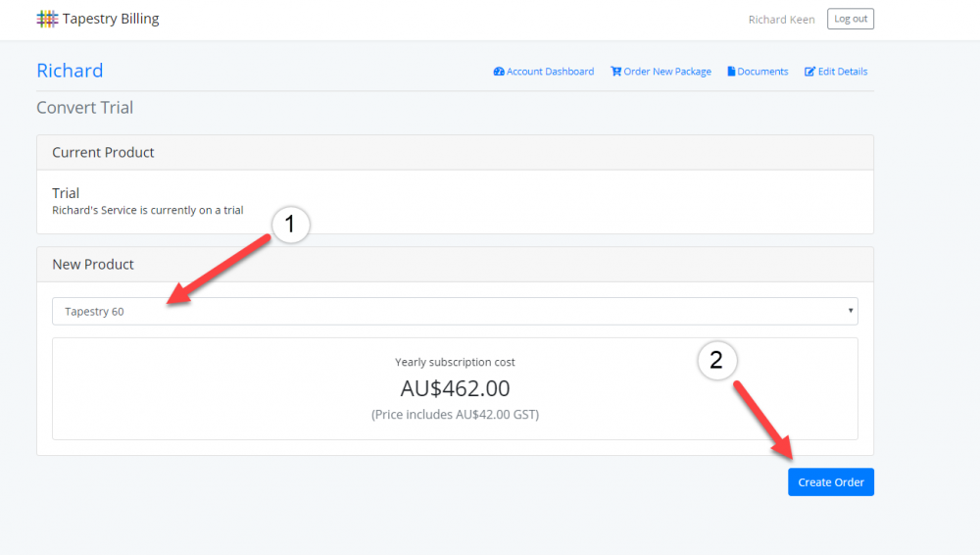Open the Tapestry 60 product dropdown
This screenshot has width=980, height=555.
coord(454,312)
